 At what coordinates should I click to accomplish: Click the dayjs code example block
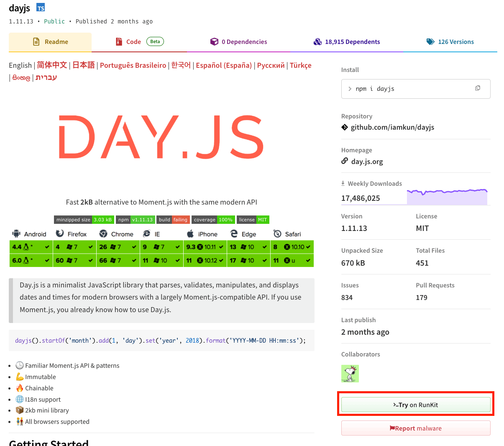[161, 341]
